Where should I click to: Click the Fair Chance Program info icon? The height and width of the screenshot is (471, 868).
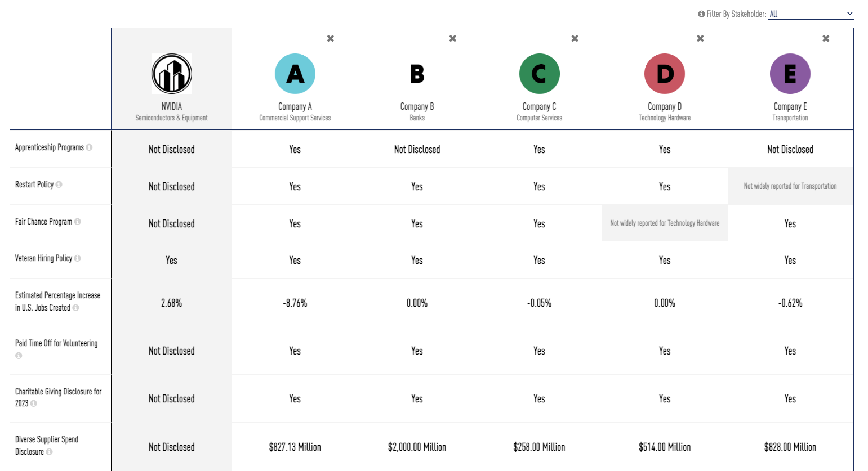[x=78, y=222]
